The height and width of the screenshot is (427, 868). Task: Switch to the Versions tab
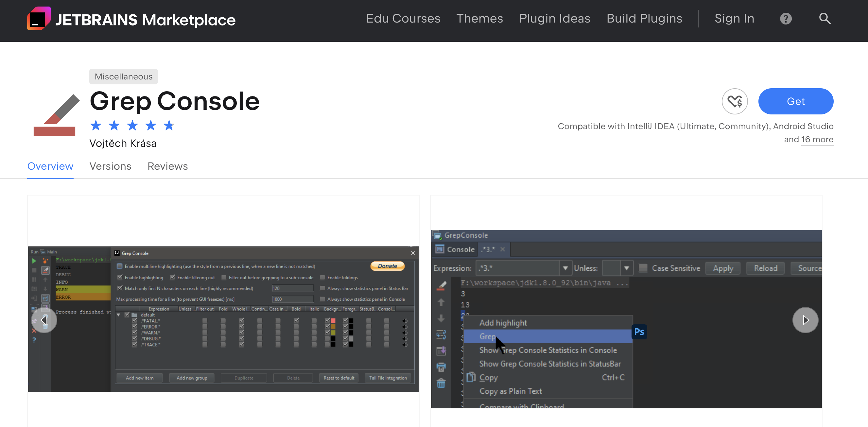[x=110, y=166]
